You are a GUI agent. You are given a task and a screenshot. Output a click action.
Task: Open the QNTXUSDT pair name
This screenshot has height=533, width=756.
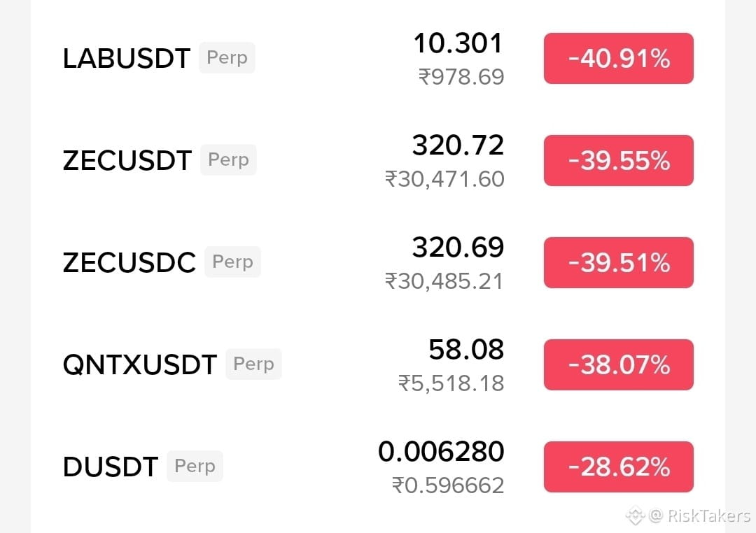click(140, 365)
